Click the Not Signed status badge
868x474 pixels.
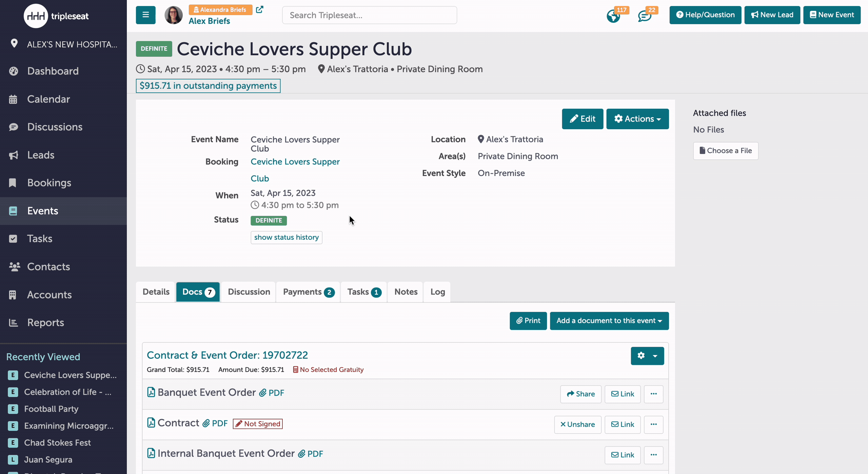tap(258, 424)
